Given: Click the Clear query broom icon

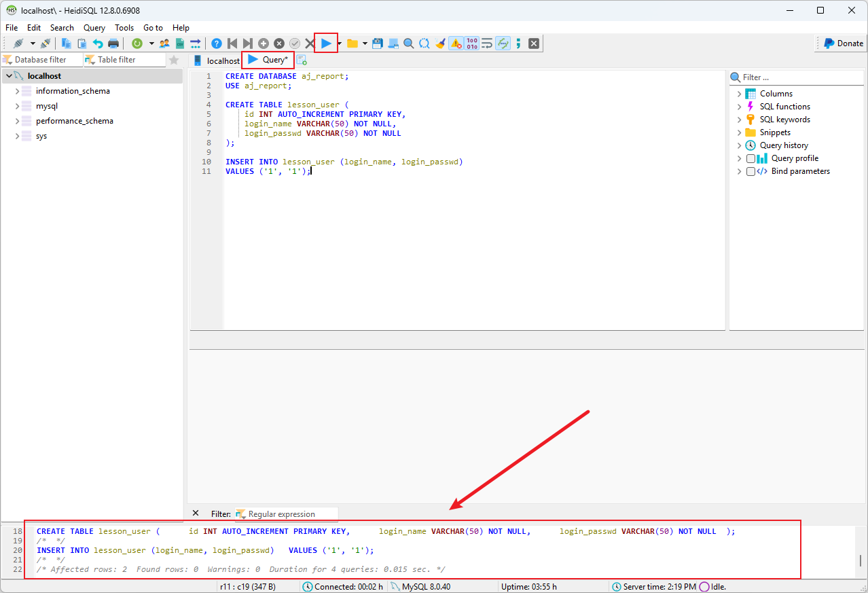Looking at the screenshot, I should pyautogui.click(x=440, y=43).
